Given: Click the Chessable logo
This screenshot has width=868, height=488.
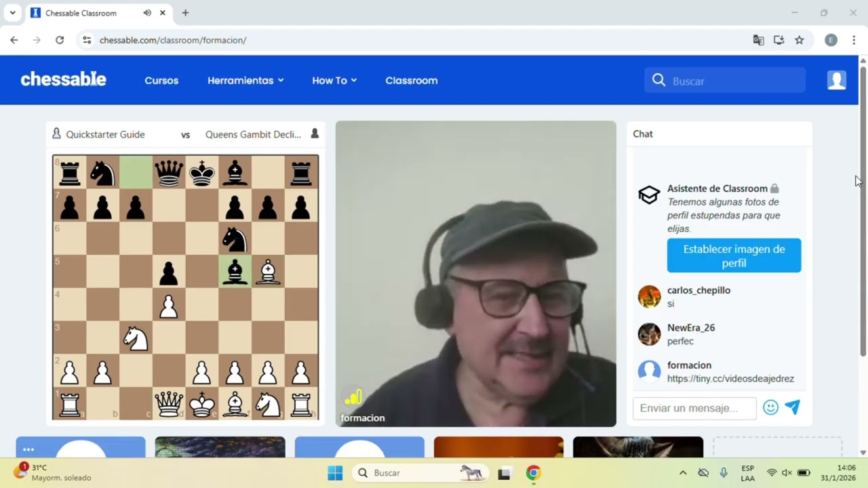Looking at the screenshot, I should point(63,80).
